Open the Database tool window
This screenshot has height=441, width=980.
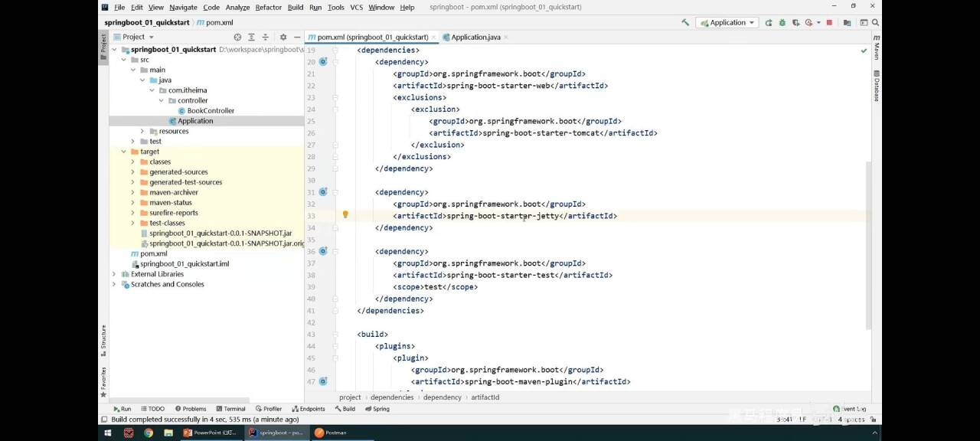click(877, 85)
